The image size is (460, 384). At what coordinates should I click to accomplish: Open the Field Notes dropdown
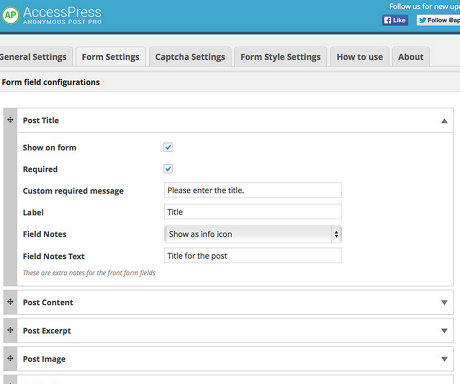coord(253,234)
